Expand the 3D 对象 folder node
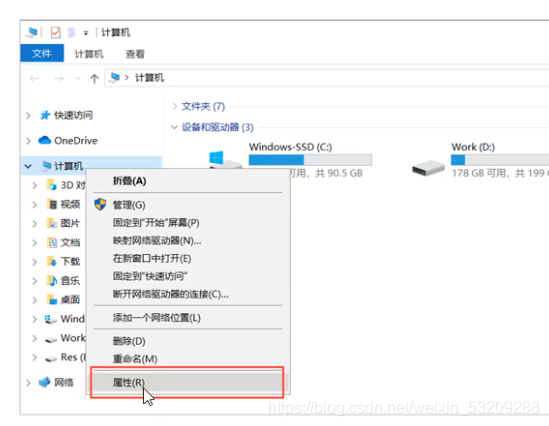 [35, 185]
